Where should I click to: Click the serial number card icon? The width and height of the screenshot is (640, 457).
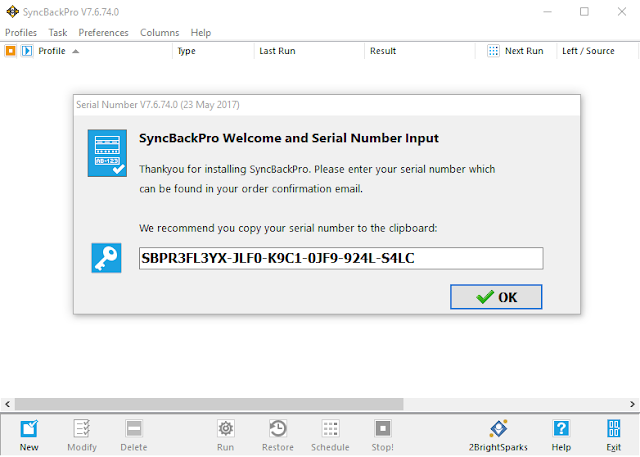107,153
